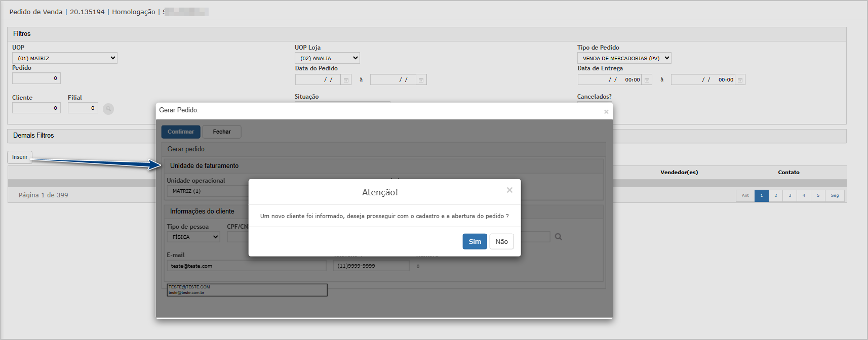Click the Pedido number input field
The width and height of the screenshot is (868, 340).
(36, 78)
